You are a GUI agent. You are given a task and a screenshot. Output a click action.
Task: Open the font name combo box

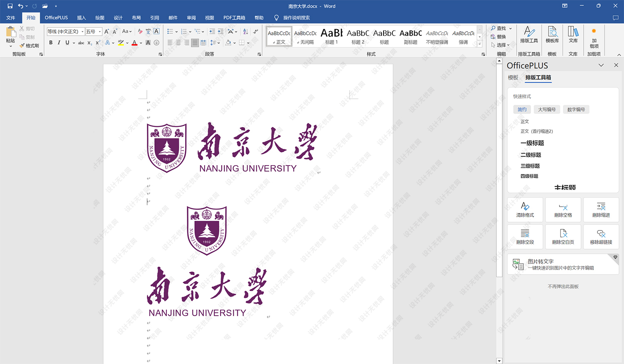click(x=65, y=31)
